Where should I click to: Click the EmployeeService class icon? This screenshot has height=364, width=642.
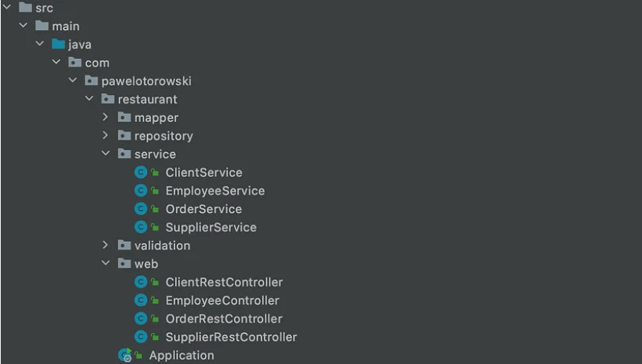140,191
